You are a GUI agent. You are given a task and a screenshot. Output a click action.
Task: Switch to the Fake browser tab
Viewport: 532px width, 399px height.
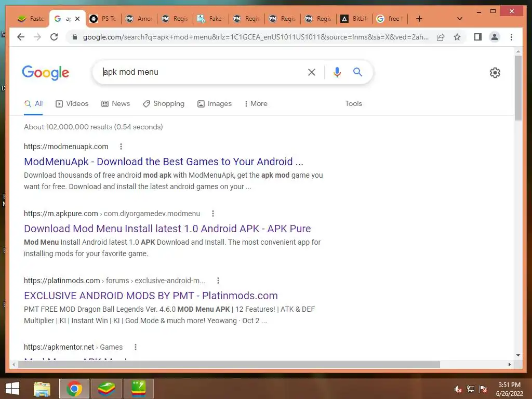(x=211, y=19)
